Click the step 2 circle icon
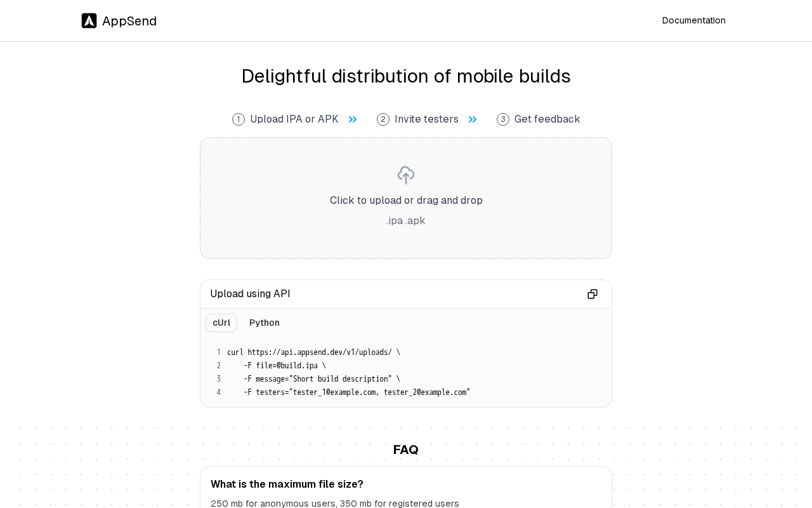 [383, 119]
